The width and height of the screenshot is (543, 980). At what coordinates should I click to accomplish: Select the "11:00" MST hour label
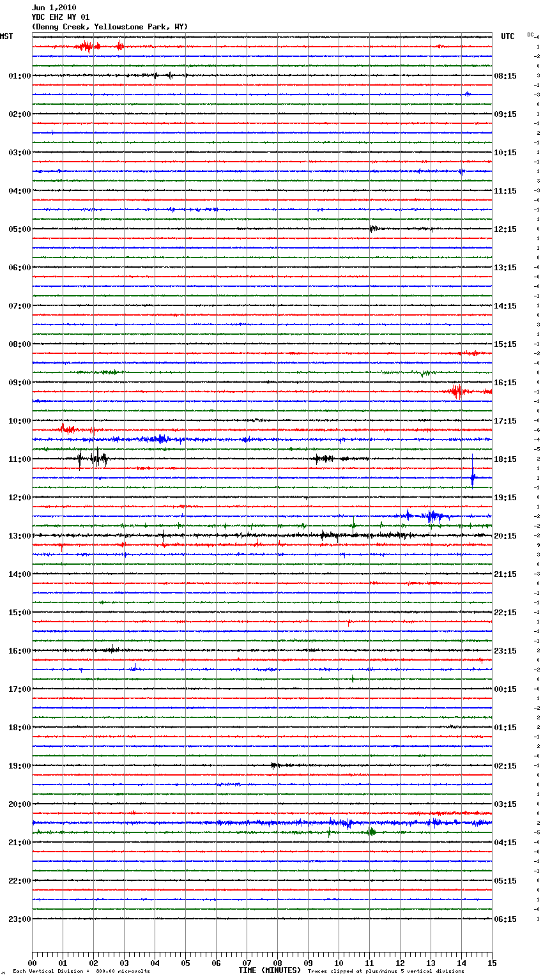(20, 459)
